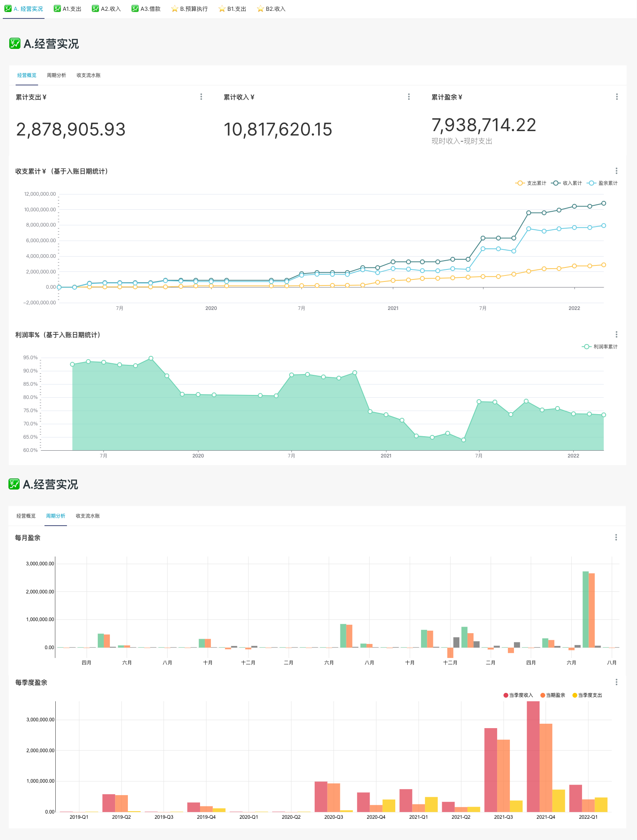637x840 pixels.
Task: Click the star icon beside B.预算执行
Action: 175,9
